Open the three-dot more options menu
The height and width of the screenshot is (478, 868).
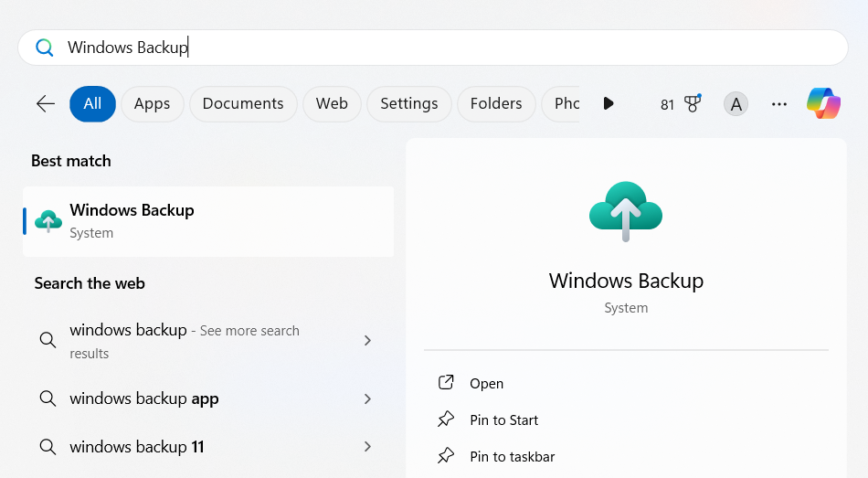tap(778, 104)
